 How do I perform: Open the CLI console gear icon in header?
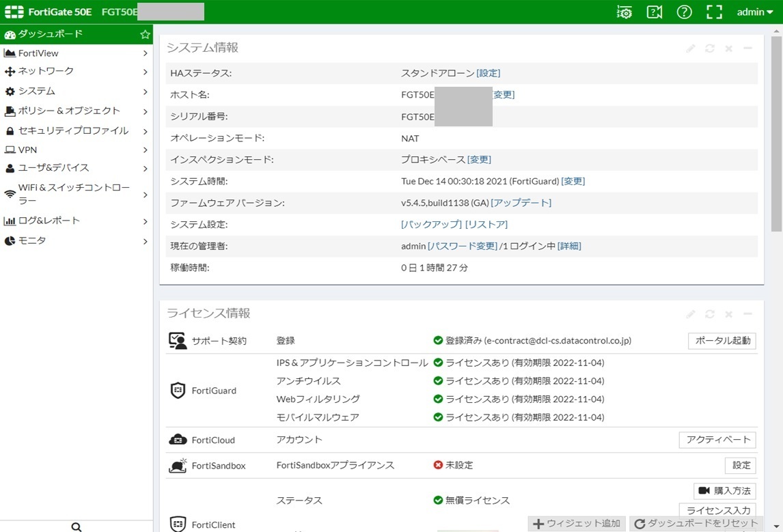tap(624, 12)
